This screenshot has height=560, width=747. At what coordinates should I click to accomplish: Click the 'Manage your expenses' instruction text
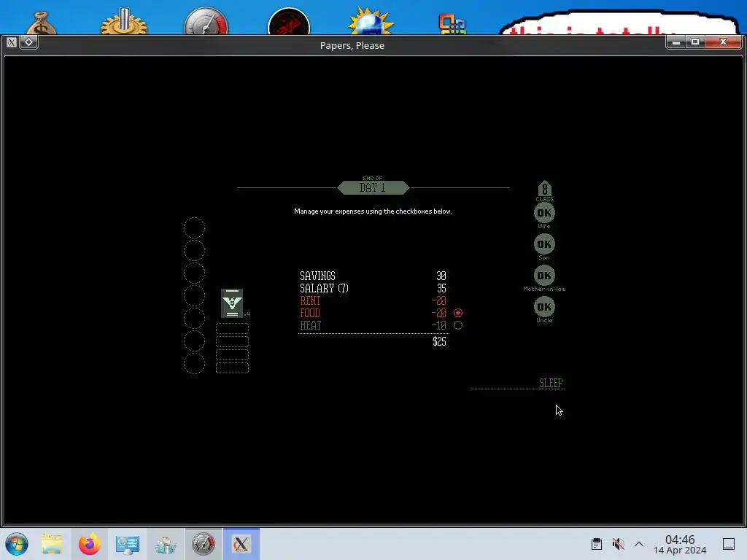(x=373, y=211)
